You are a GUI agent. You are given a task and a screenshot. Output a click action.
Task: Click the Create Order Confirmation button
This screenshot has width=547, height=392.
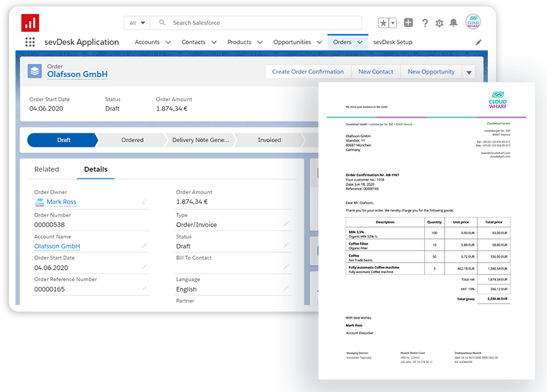308,72
